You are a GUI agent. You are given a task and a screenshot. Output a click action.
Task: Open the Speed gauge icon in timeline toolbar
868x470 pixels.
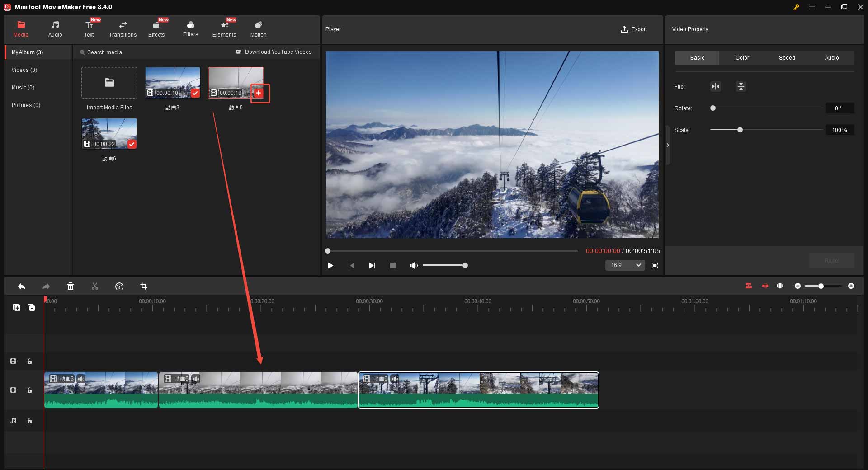click(119, 286)
